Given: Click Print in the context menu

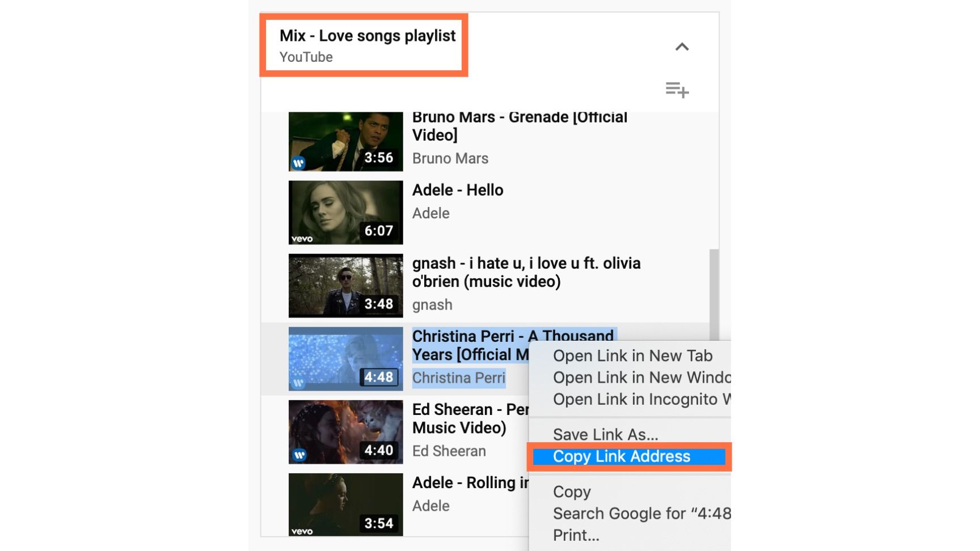Looking at the screenshot, I should [x=576, y=535].
